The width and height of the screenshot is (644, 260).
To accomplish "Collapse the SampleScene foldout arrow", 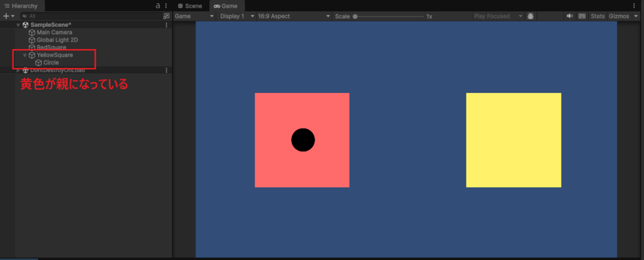I will click(18, 25).
